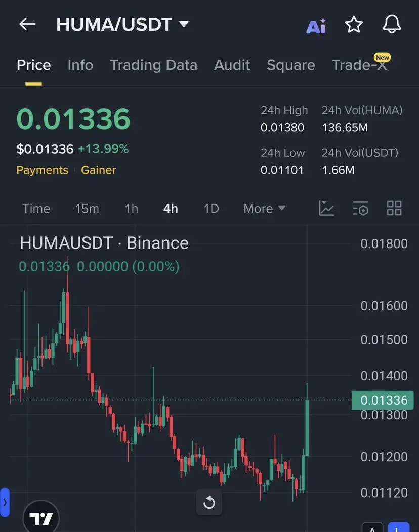
Task: Select the 4h chart interval
Action: tap(171, 209)
